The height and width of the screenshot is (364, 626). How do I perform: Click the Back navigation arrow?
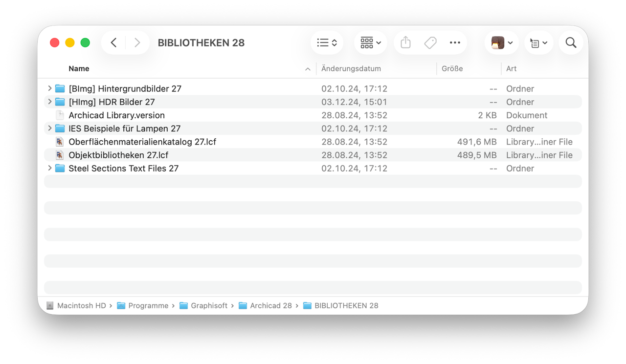point(113,43)
